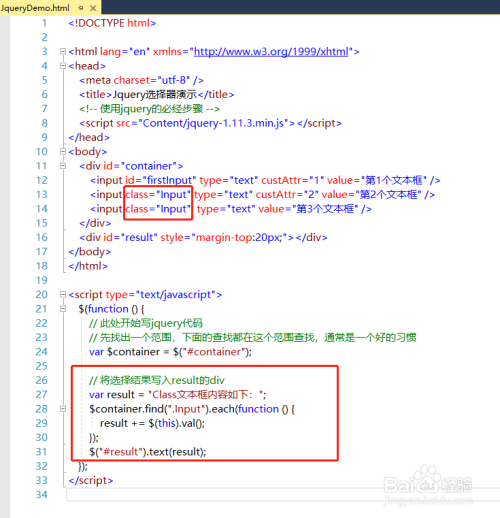
Task: Click class="Input" on line 13
Action: [158, 195]
